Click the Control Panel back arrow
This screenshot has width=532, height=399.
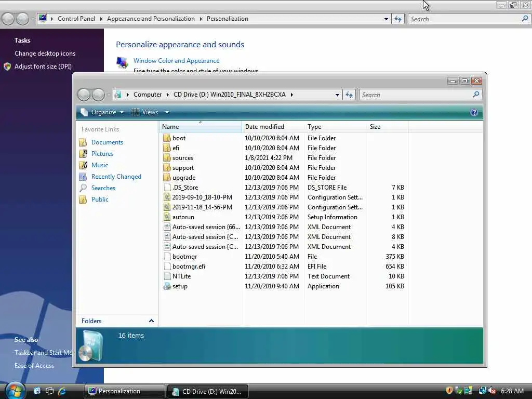point(8,19)
